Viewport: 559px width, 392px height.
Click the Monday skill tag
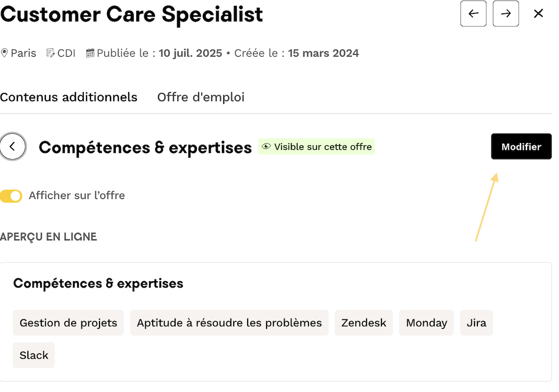pos(426,323)
